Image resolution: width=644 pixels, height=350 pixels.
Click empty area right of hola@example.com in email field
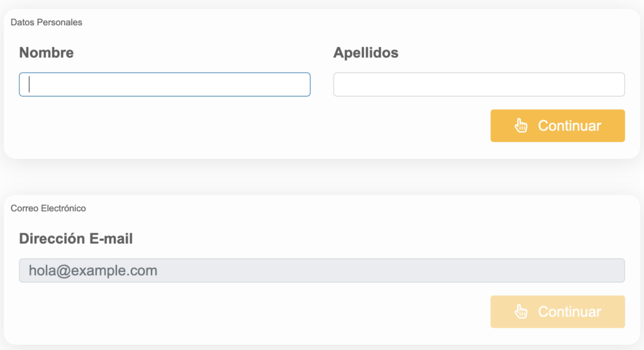tap(409, 271)
